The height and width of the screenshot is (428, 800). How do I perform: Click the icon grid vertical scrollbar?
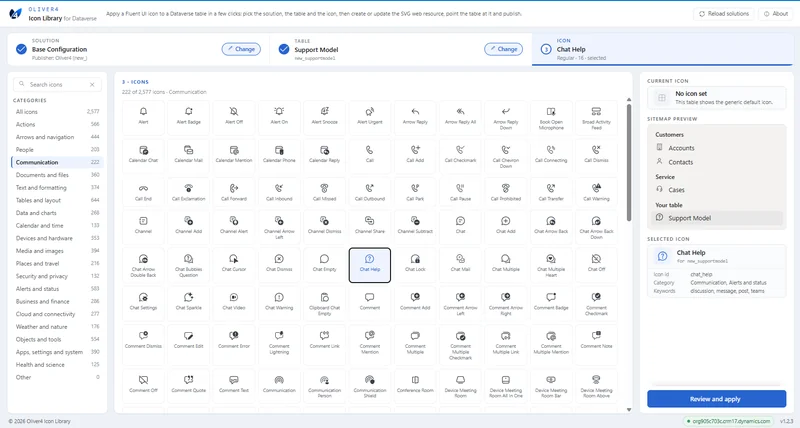[x=629, y=163]
